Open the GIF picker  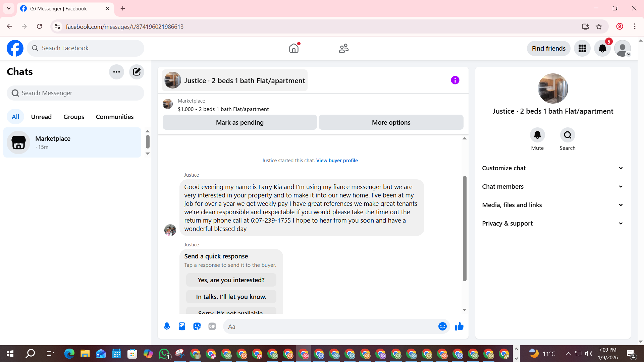[212, 326]
